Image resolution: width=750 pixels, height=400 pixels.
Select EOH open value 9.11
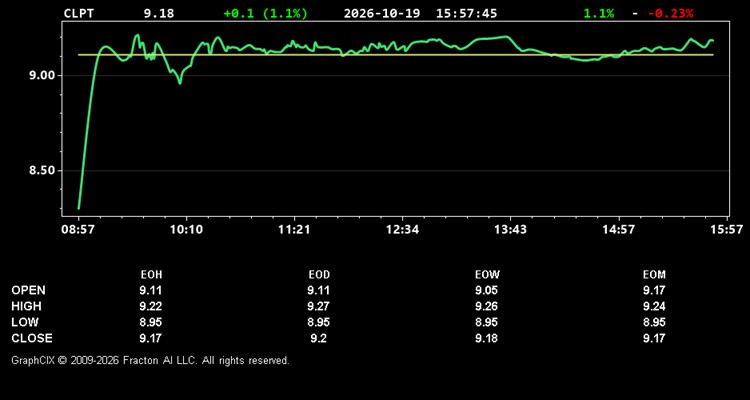(151, 290)
